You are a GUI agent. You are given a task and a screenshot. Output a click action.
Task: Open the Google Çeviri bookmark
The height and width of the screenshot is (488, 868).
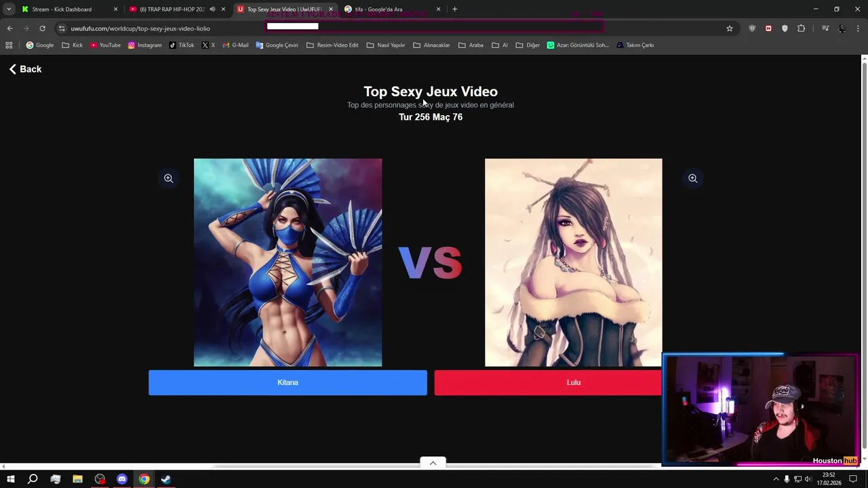(x=277, y=45)
